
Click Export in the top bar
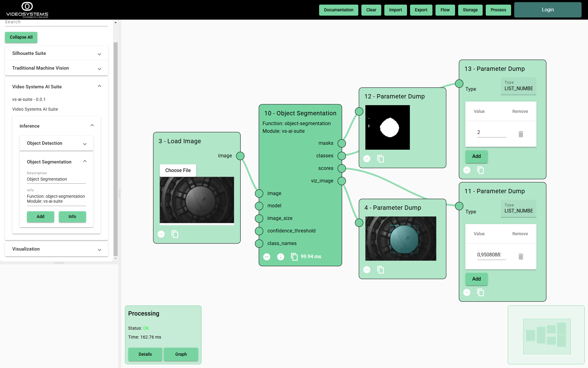coord(421,10)
